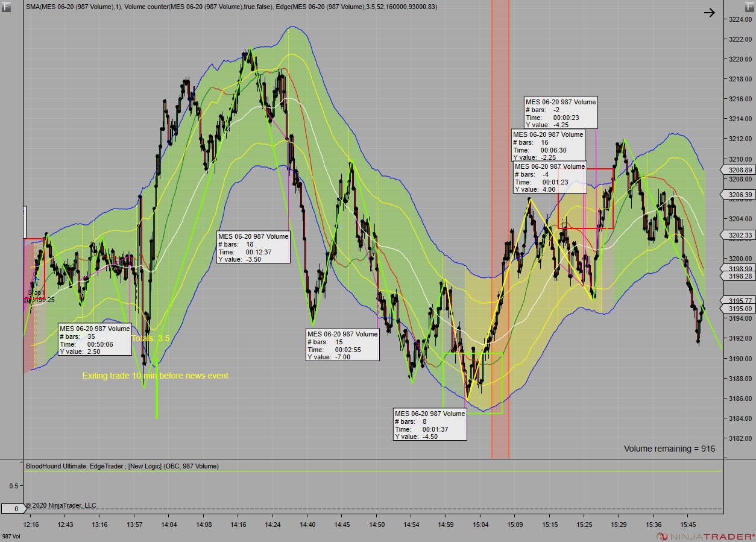This screenshot has height=542, width=756.
Task: Click the '987 Vol' label at bottom left
Action: [x=11, y=536]
